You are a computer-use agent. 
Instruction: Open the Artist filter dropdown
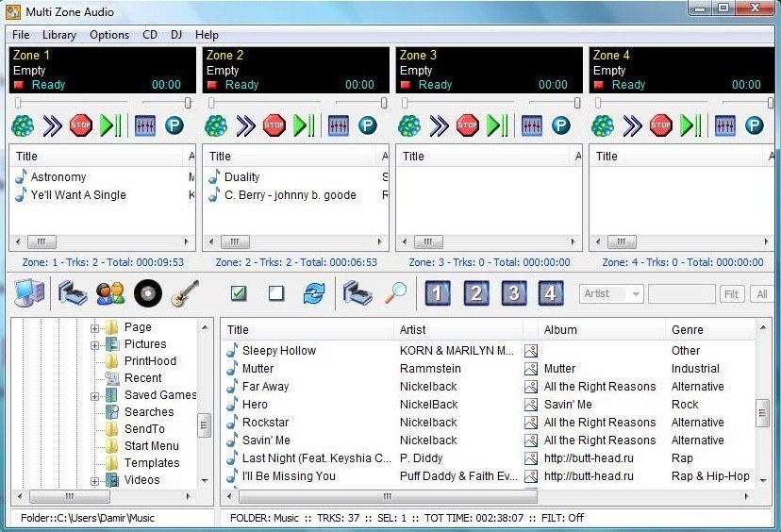tap(611, 294)
